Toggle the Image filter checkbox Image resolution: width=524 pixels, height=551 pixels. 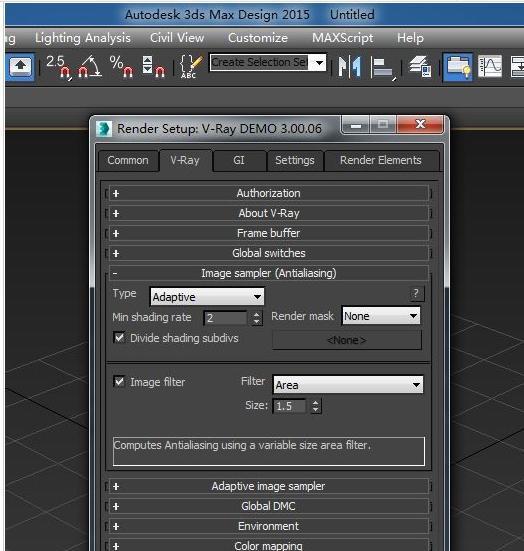(x=119, y=382)
